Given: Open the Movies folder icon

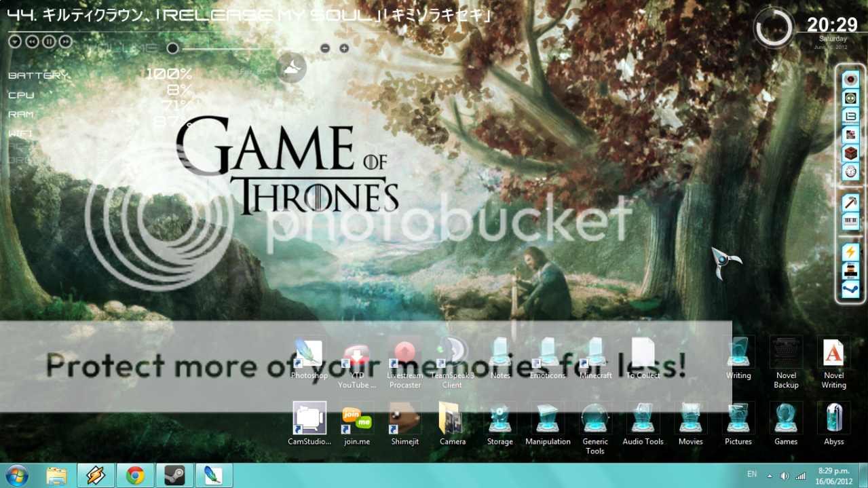Looking at the screenshot, I should [x=691, y=424].
